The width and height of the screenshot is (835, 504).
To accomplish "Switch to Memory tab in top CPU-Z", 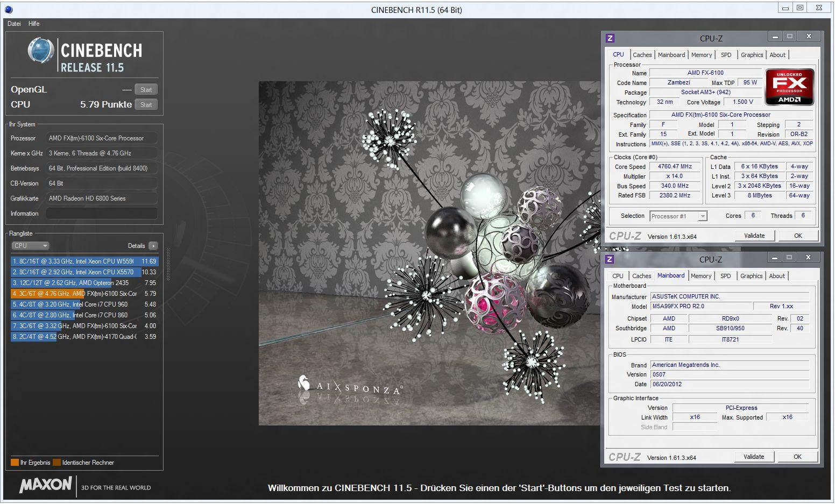I will pos(702,55).
